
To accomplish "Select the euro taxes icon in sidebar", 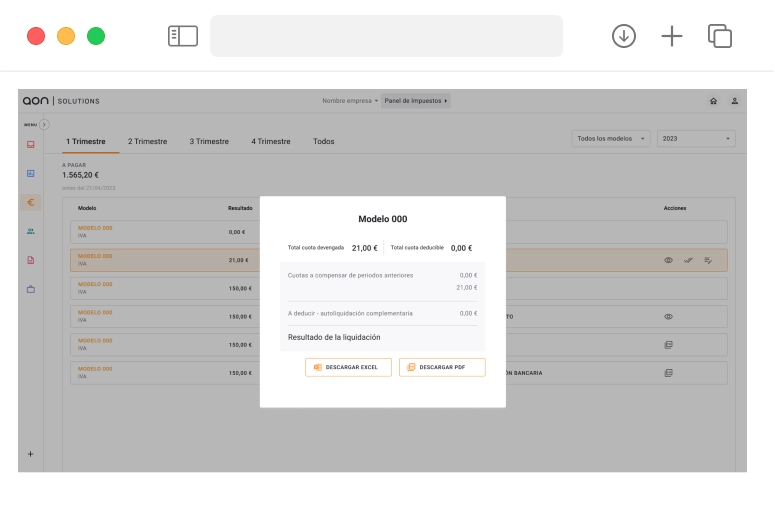I will point(31,202).
